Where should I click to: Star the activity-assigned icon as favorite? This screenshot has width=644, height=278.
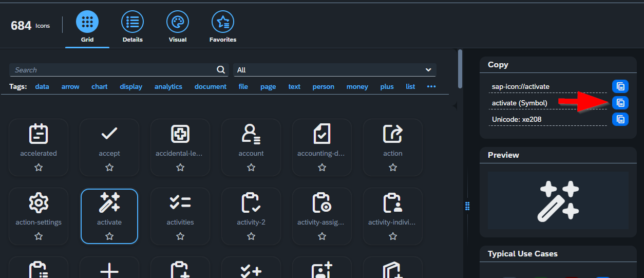tap(322, 236)
